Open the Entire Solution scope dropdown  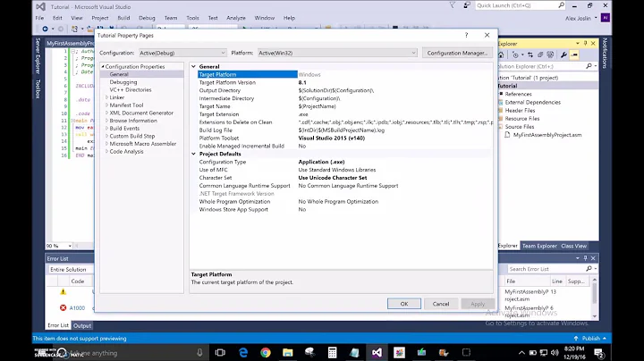tap(71, 270)
